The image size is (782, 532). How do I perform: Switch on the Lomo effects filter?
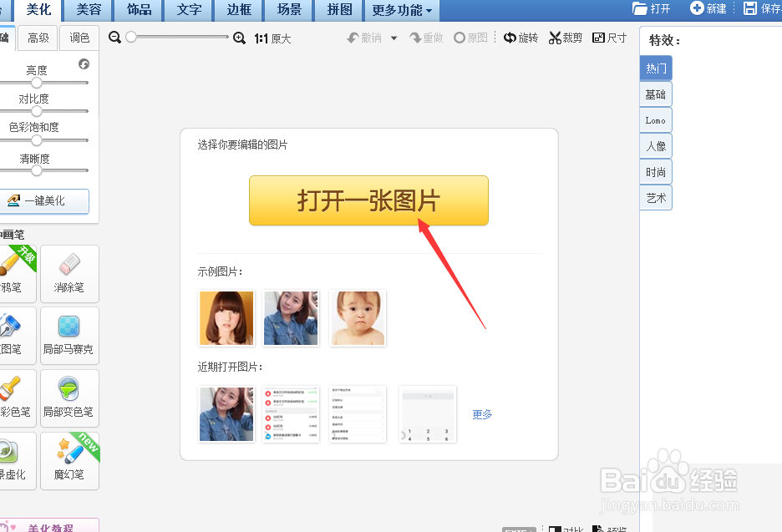(655, 119)
